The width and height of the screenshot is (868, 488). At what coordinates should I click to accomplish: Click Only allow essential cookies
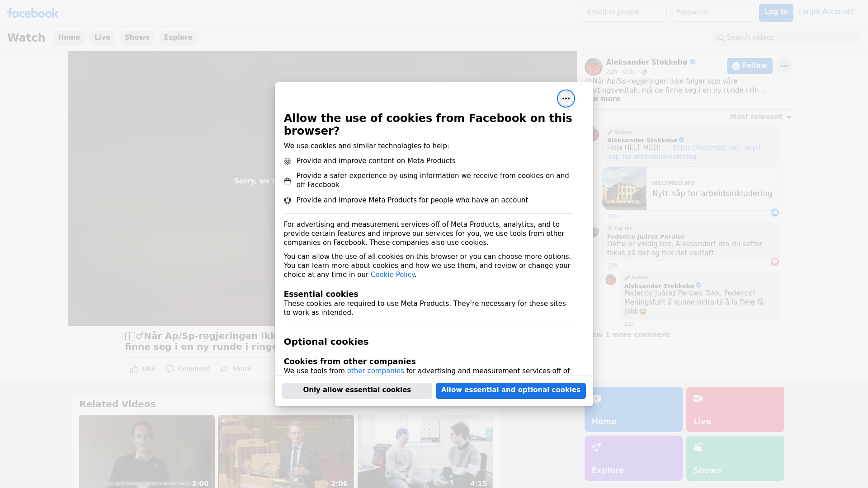357,390
